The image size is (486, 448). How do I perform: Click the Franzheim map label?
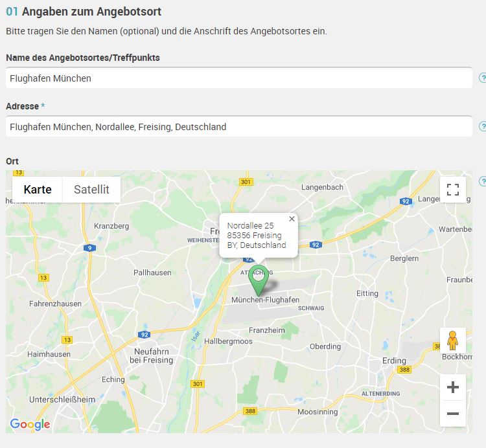[x=266, y=330]
